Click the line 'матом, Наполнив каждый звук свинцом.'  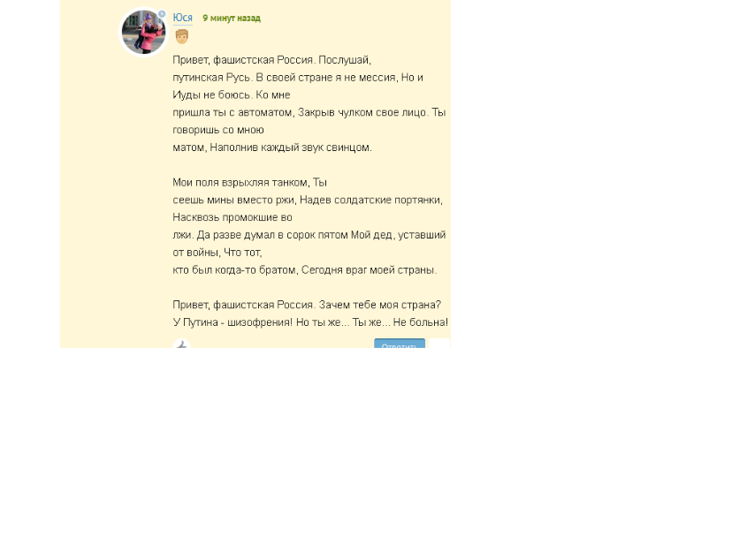click(x=272, y=148)
